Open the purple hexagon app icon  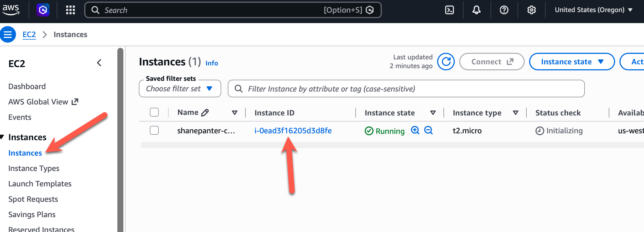[43, 10]
